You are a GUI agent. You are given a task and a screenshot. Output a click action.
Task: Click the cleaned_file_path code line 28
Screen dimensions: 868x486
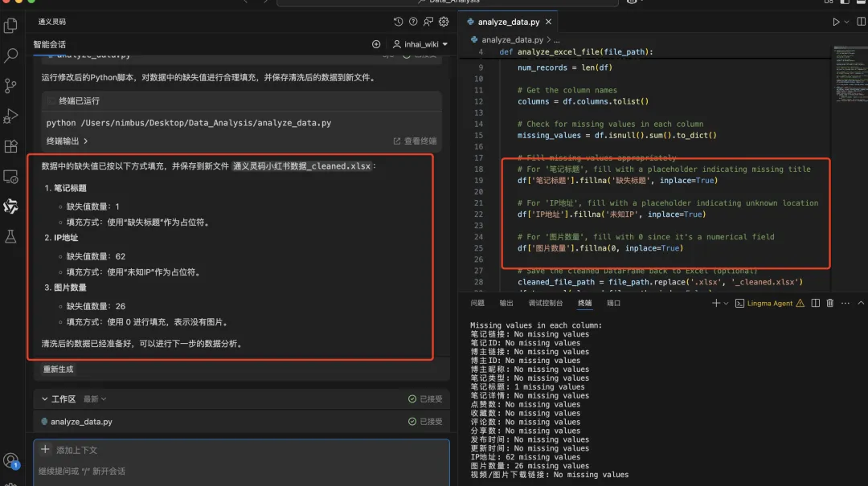point(660,282)
